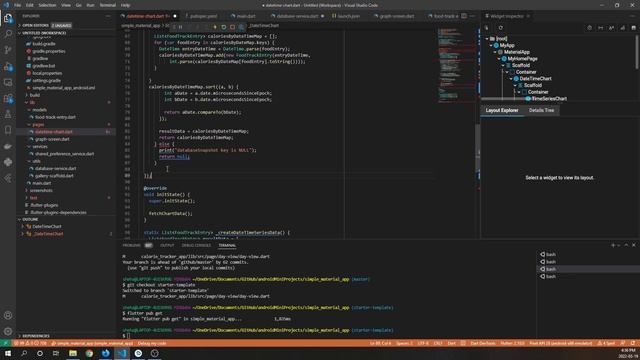Viewport: 640px width, 360px height.
Task: Collapse MyHomePage node in widget tree
Action: [499, 59]
